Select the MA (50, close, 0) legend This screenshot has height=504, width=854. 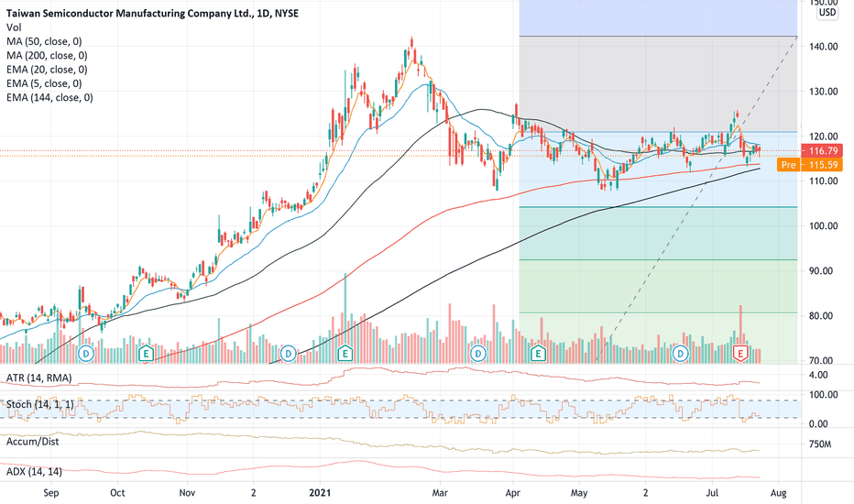click(44, 41)
